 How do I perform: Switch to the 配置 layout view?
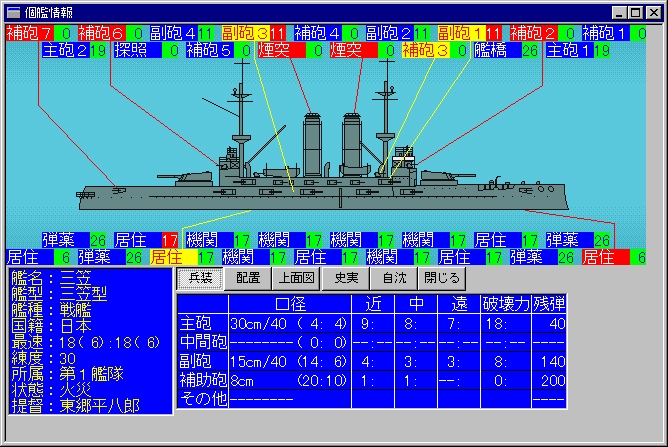pos(248,277)
